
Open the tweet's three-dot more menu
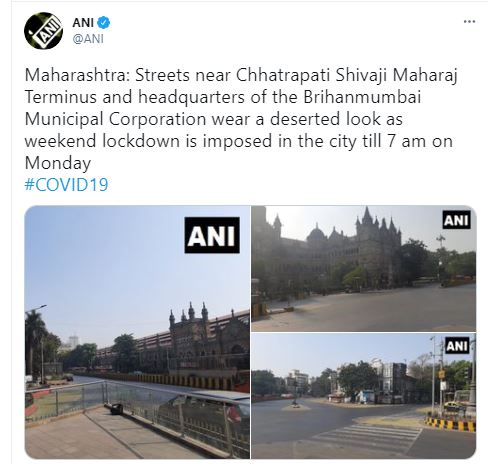(x=469, y=22)
